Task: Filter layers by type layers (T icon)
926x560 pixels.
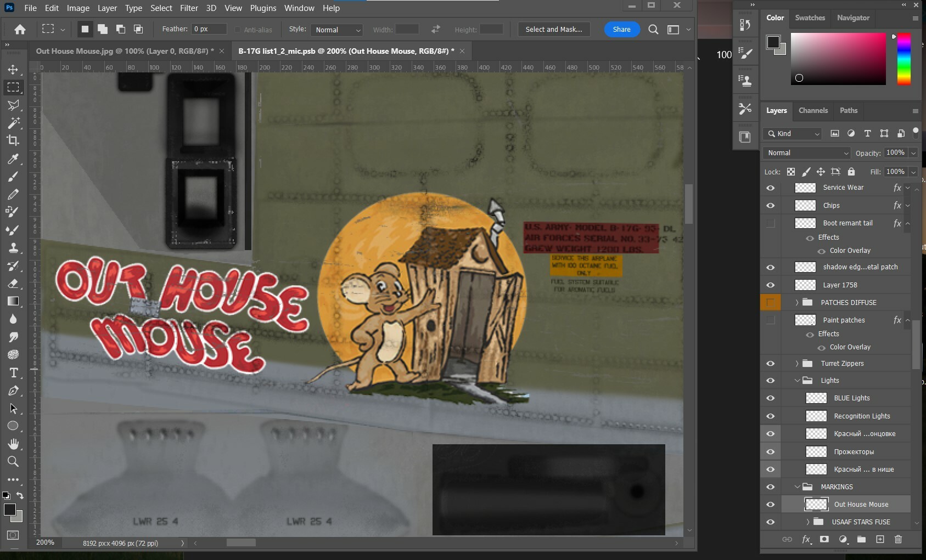Action: [867, 133]
